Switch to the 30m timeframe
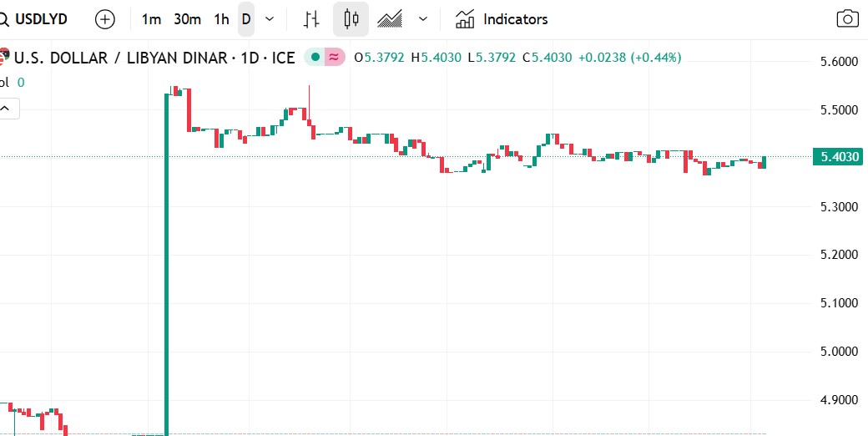This screenshot has height=436, width=868. click(x=187, y=19)
